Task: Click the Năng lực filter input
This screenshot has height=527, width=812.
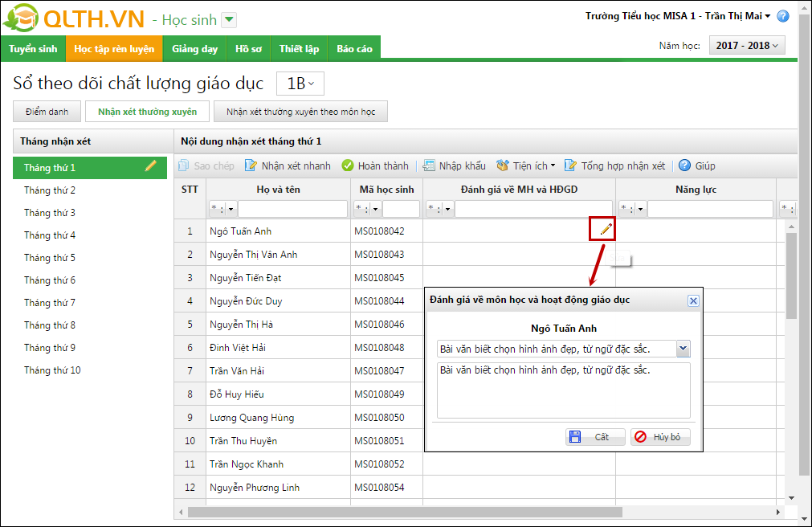Action: click(710, 209)
